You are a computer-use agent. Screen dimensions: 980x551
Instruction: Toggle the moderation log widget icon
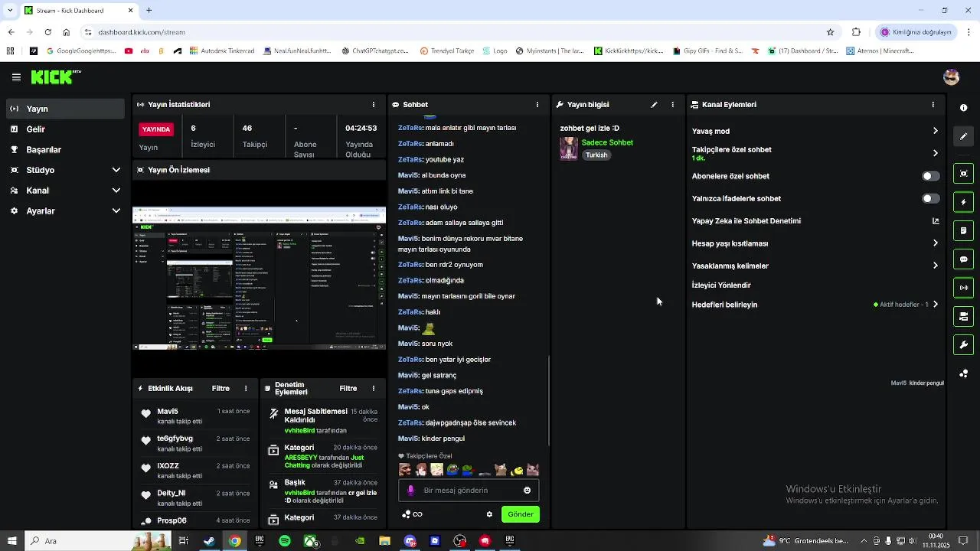[964, 230]
